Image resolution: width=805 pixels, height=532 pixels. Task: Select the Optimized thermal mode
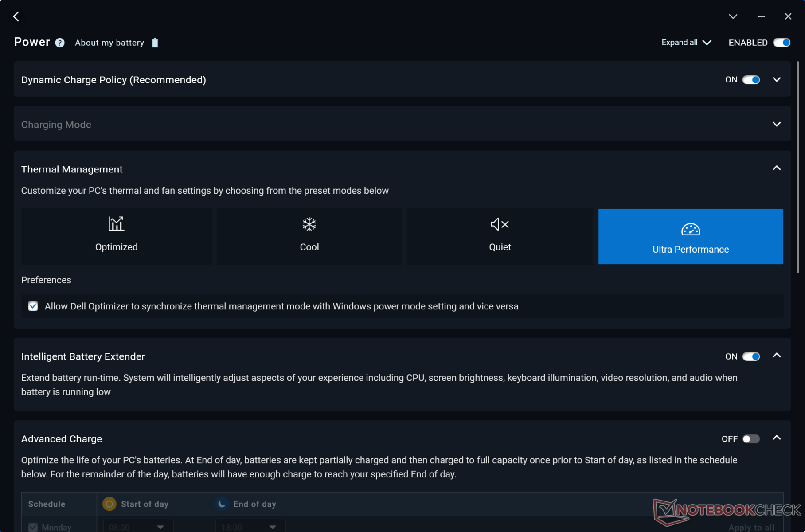(116, 236)
